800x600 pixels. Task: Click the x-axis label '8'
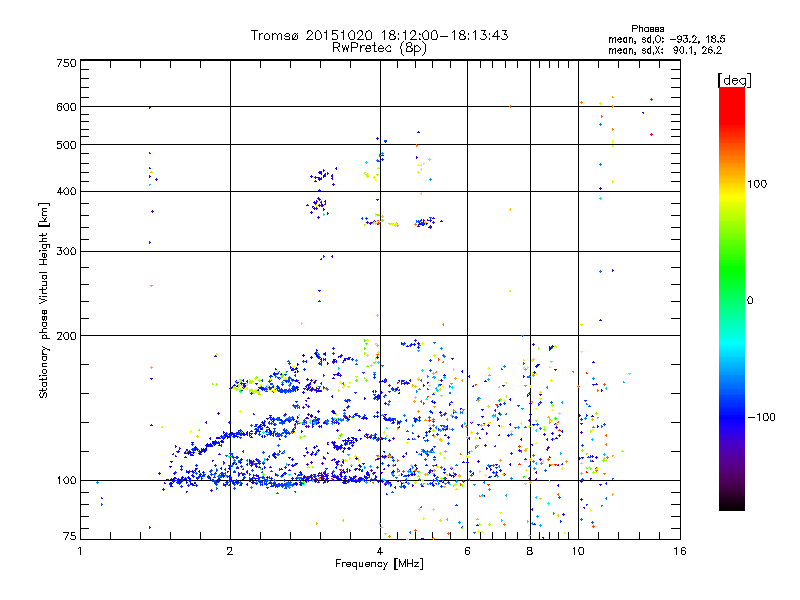[x=530, y=551]
